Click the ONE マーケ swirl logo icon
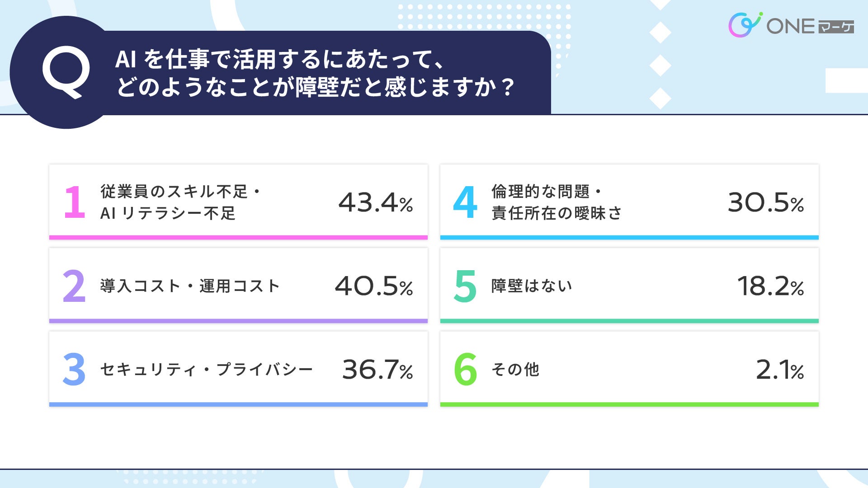The height and width of the screenshot is (488, 868). click(744, 25)
